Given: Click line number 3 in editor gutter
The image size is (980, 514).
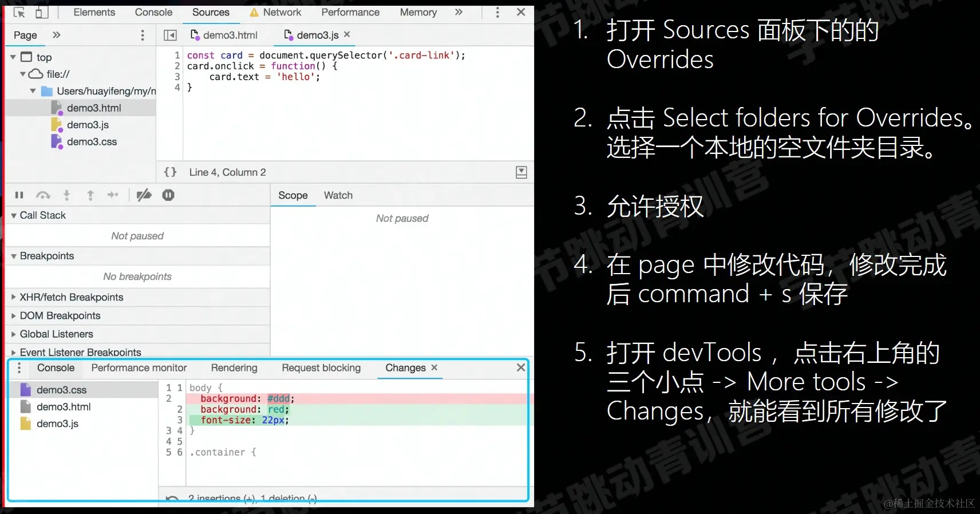Looking at the screenshot, I should tap(177, 77).
